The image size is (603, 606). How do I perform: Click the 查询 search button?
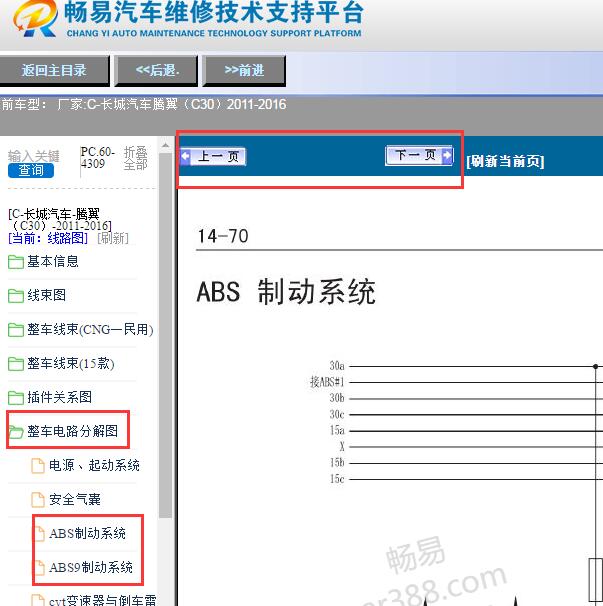31,170
